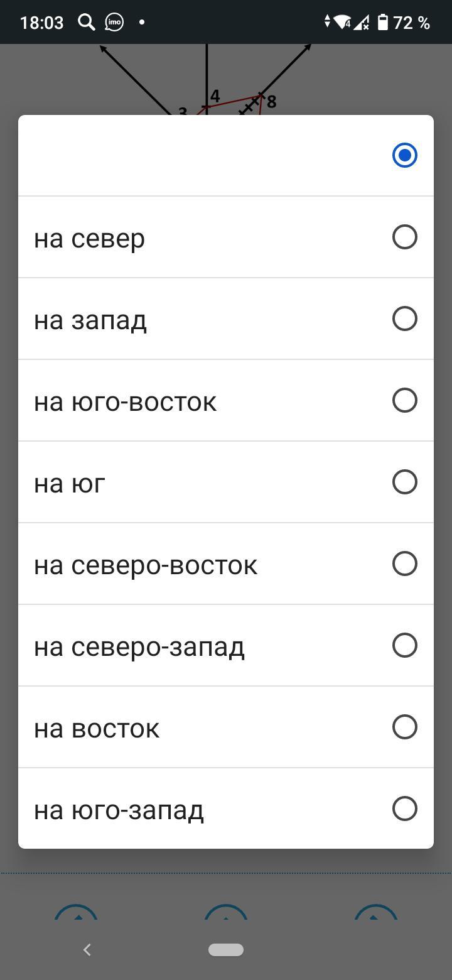
Task: Tap the 'на север' option text
Action: click(x=90, y=239)
